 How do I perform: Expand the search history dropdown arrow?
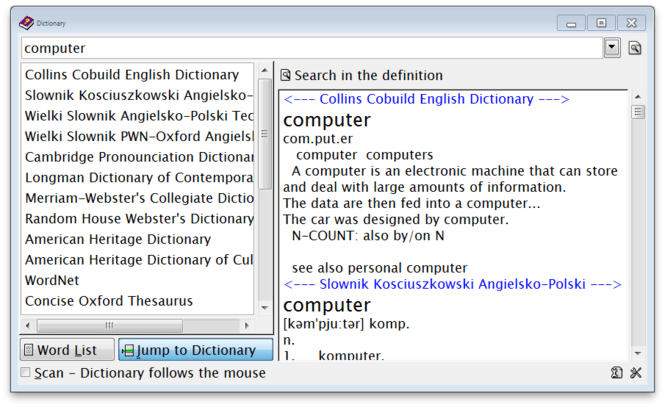click(x=612, y=48)
